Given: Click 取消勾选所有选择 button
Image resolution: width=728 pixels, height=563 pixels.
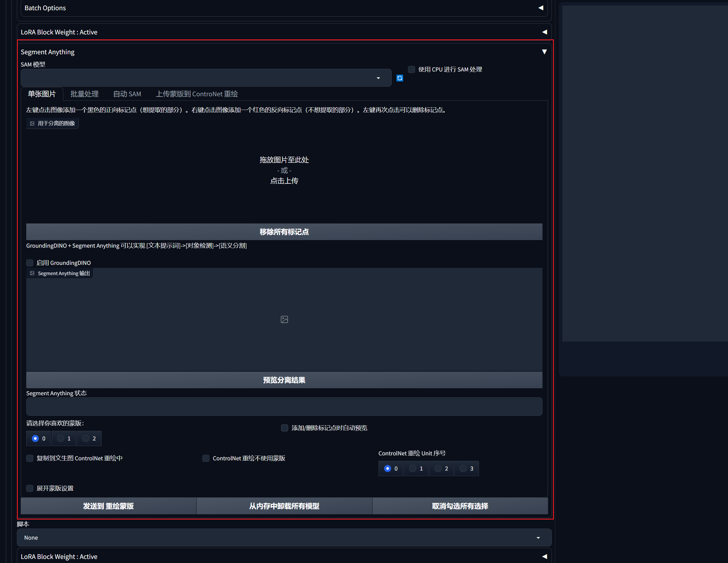Looking at the screenshot, I should pyautogui.click(x=460, y=506).
